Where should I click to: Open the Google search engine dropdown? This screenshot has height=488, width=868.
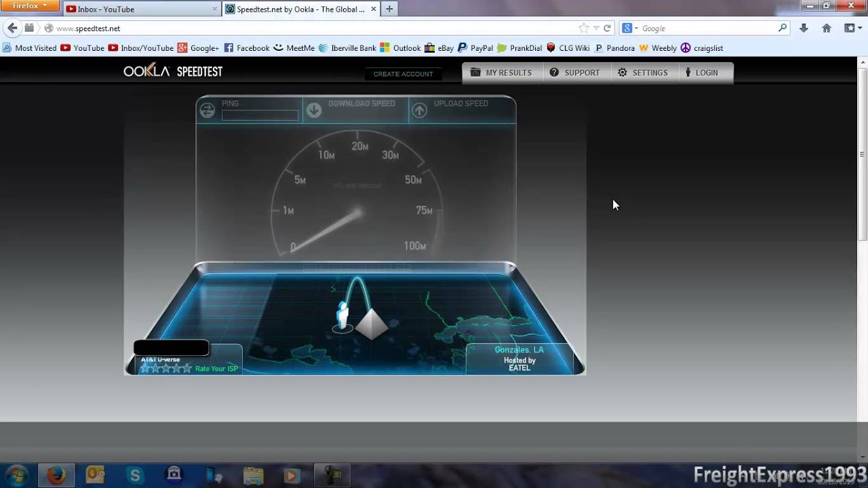tap(630, 28)
